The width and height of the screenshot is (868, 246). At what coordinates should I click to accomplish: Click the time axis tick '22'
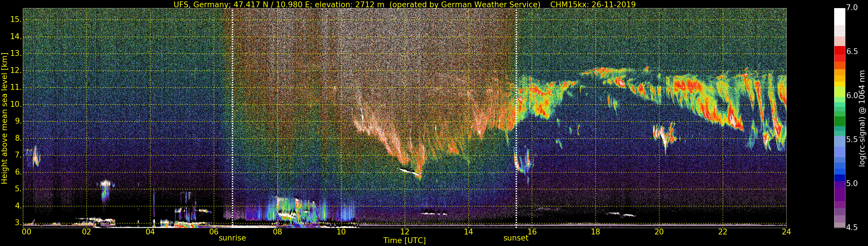[x=723, y=232]
